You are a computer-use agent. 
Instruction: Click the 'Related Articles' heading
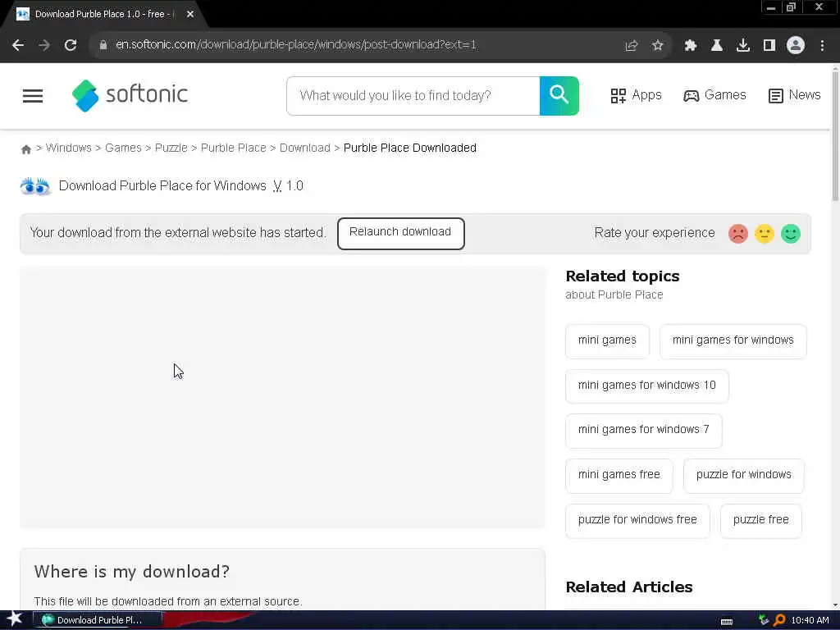coord(629,587)
